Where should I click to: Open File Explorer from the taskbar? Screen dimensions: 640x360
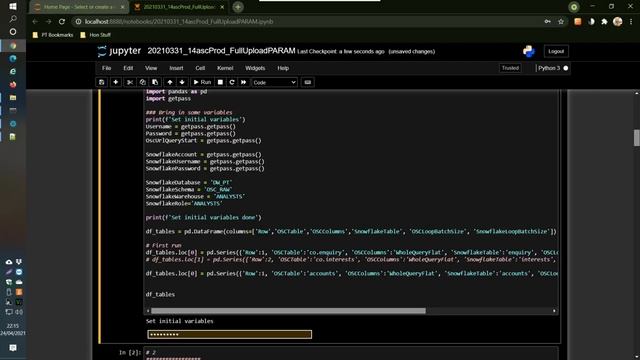[x=13, y=98]
